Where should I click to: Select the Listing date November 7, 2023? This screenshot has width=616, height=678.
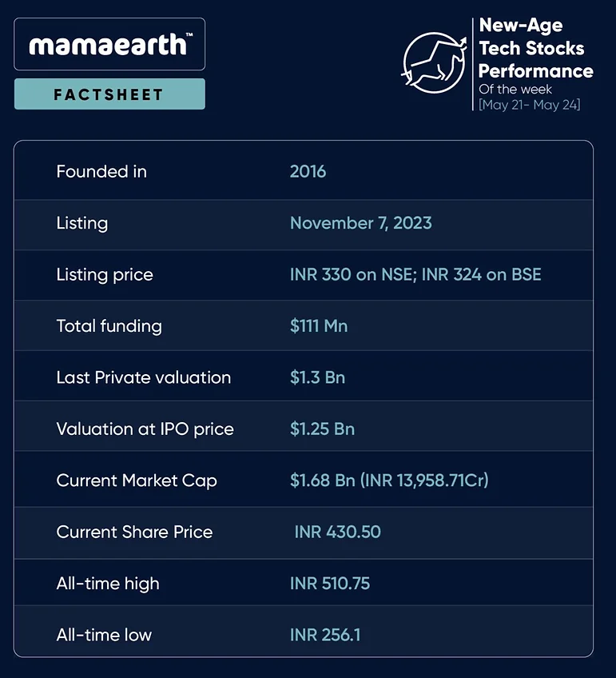click(x=360, y=223)
